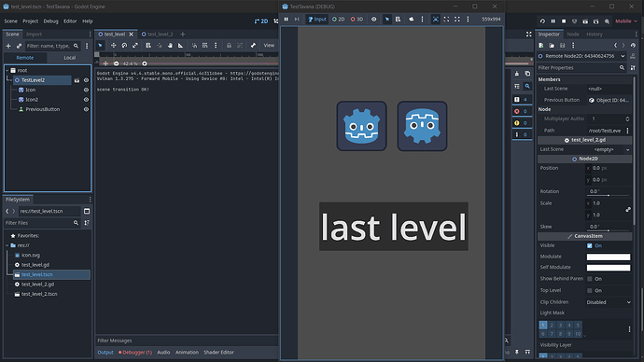Open the Clip Children dropdown

(609, 302)
